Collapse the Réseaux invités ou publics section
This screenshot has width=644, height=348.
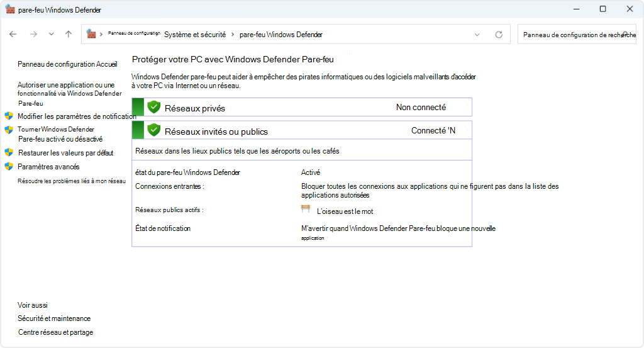point(302,131)
